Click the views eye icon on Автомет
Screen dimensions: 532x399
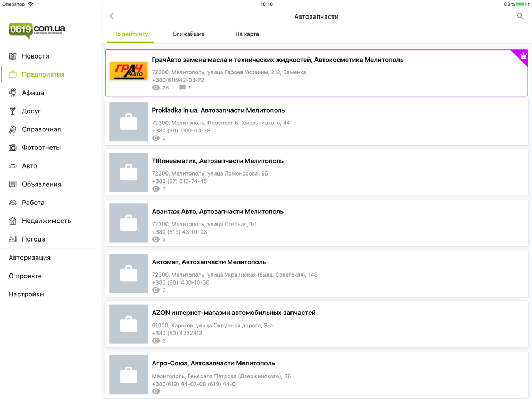[x=156, y=290]
